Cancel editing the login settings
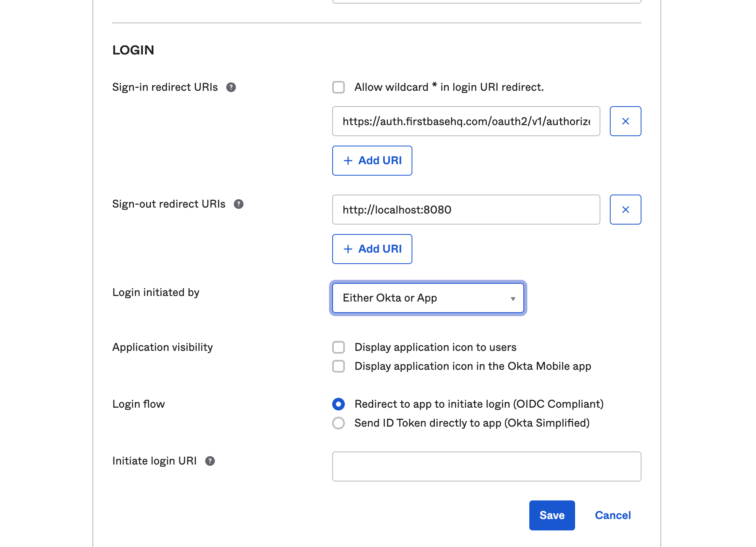The width and height of the screenshot is (756, 547). (x=613, y=515)
